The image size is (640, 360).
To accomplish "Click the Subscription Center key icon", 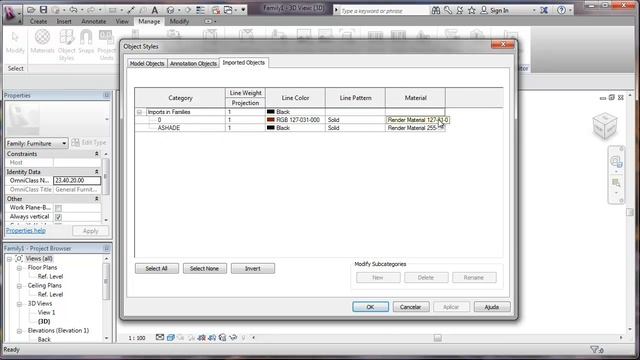I will [x=448, y=10].
